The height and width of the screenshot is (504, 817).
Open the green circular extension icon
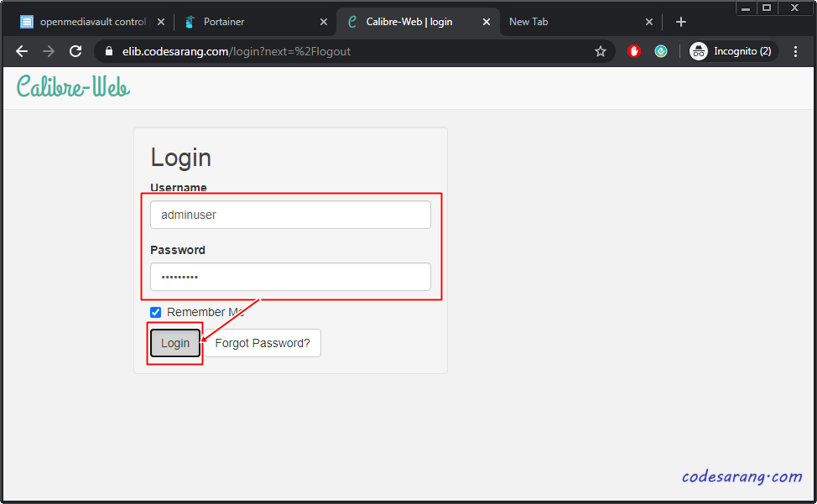point(661,51)
